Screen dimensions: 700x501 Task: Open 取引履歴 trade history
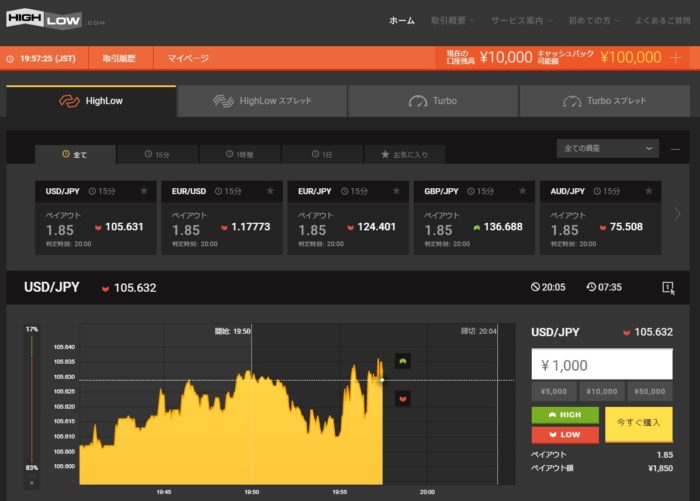pos(119,58)
